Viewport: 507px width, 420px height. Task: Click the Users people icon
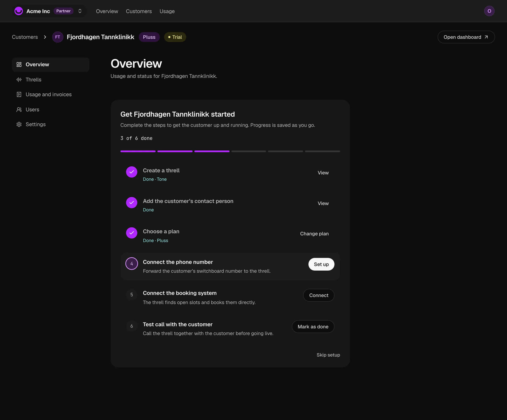[19, 110]
